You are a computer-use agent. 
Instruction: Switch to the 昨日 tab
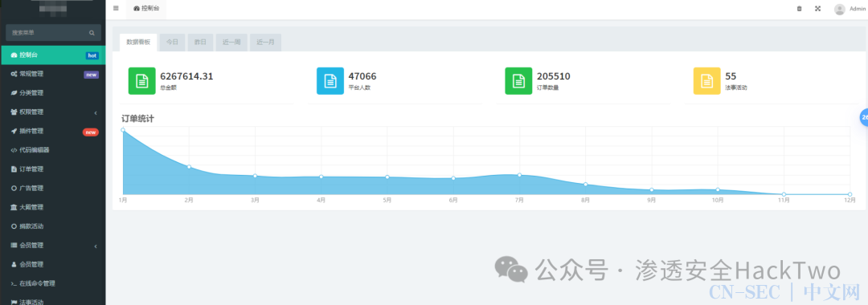(x=200, y=42)
